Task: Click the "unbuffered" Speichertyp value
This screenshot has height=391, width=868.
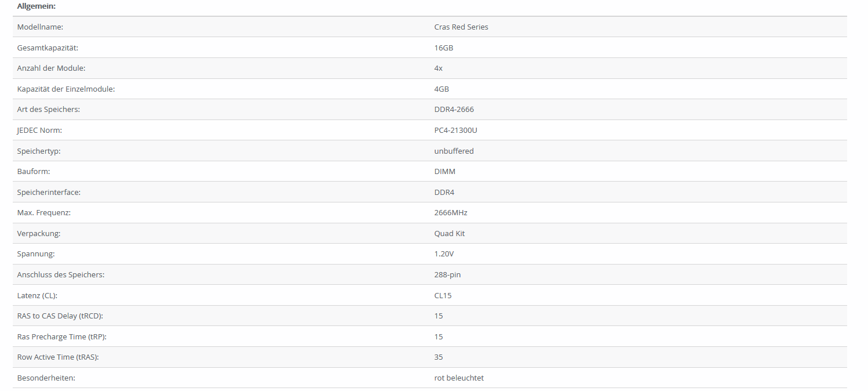Action: click(x=454, y=151)
